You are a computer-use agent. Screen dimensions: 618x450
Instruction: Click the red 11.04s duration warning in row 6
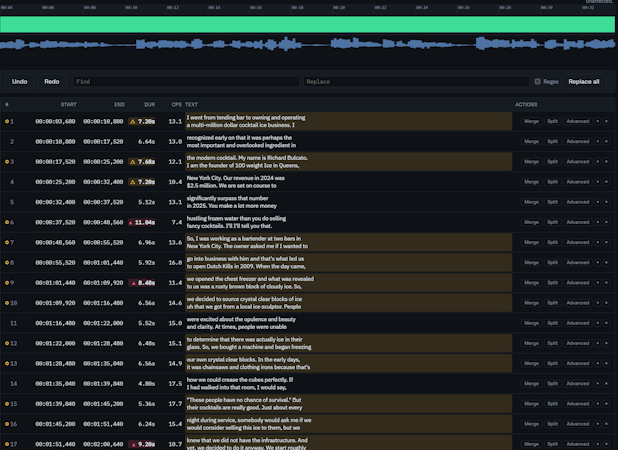tap(141, 222)
